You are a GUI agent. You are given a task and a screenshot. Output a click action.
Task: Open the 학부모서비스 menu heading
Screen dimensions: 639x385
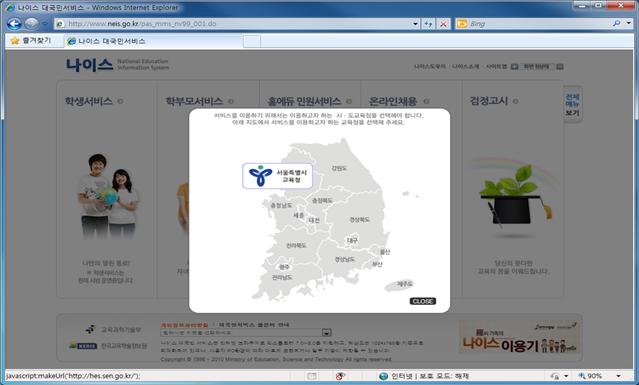click(194, 101)
